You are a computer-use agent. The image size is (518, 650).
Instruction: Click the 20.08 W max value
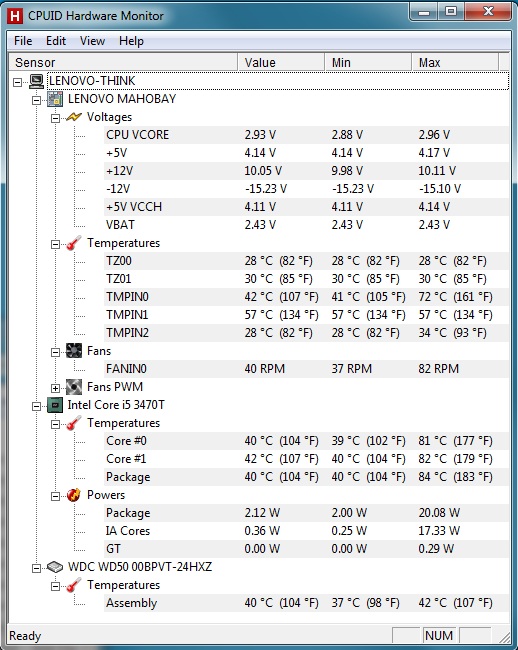tap(439, 513)
